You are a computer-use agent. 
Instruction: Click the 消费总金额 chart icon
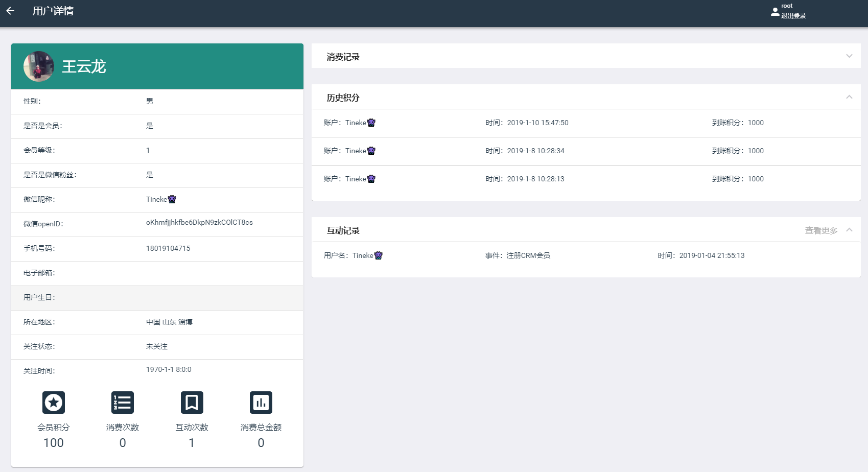[x=261, y=403]
